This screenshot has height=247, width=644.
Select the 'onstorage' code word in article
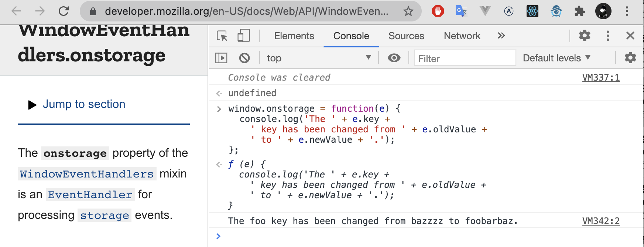[75, 153]
